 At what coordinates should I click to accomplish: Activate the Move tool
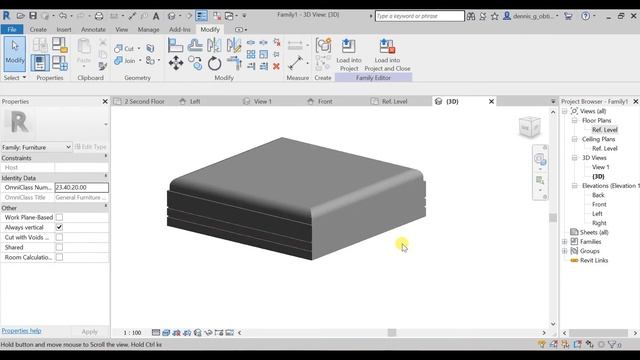[176, 63]
